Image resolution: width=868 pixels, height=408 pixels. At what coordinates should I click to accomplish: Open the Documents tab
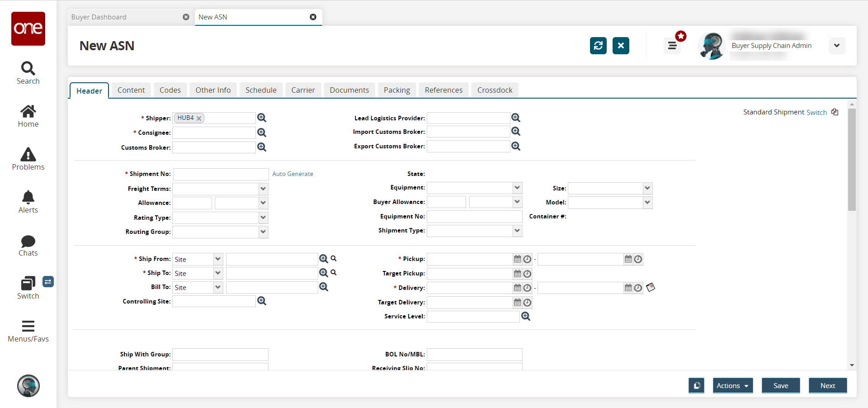coord(349,90)
